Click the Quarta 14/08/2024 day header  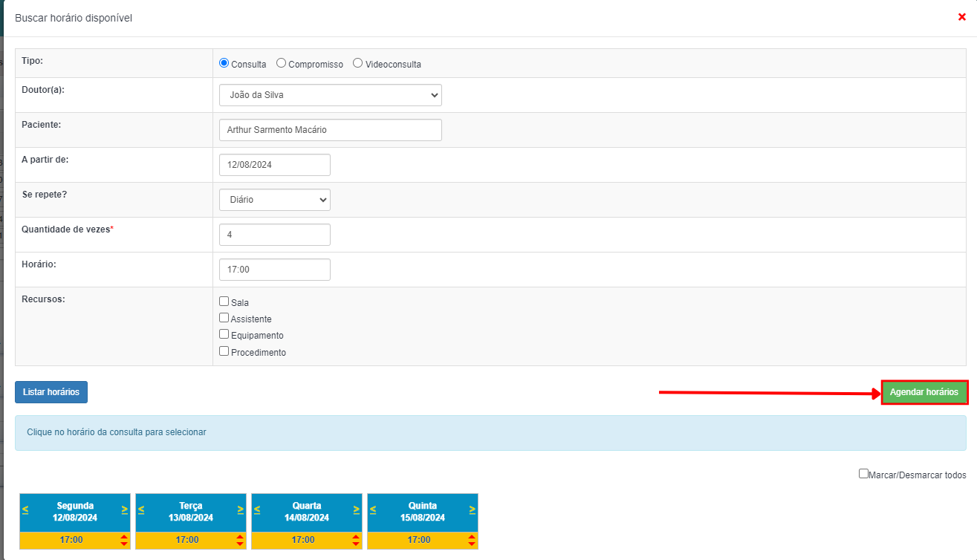click(x=307, y=512)
